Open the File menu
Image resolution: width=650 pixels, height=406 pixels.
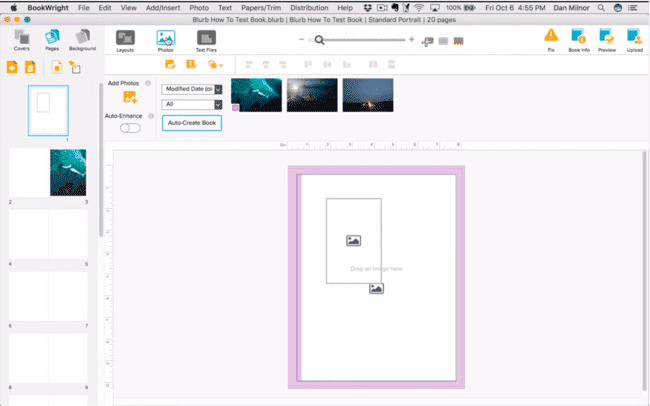point(84,7)
